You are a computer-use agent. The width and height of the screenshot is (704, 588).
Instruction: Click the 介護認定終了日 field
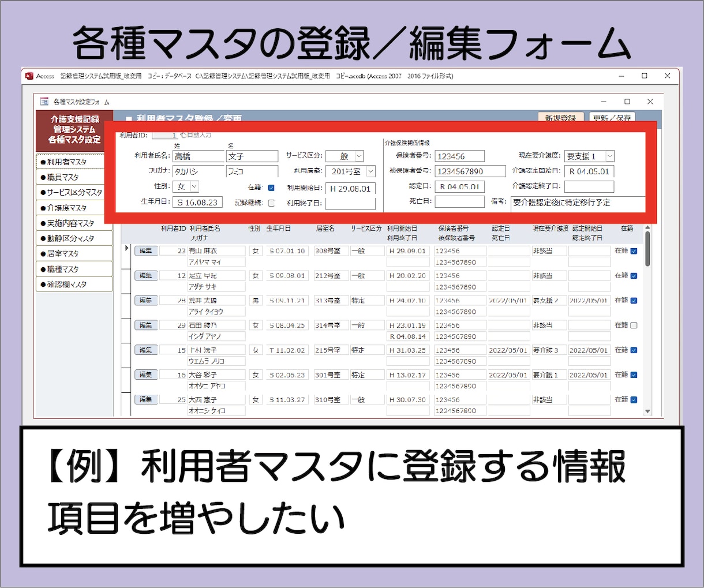pos(589,186)
